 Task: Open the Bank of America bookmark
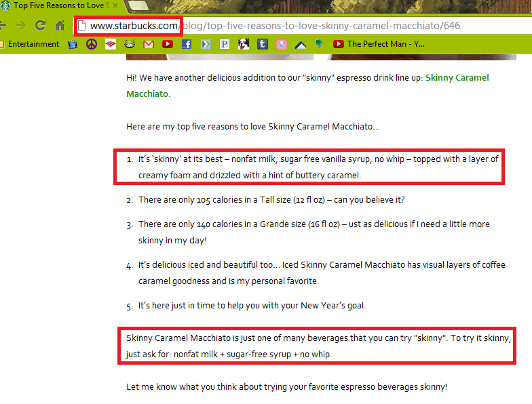(x=110, y=44)
